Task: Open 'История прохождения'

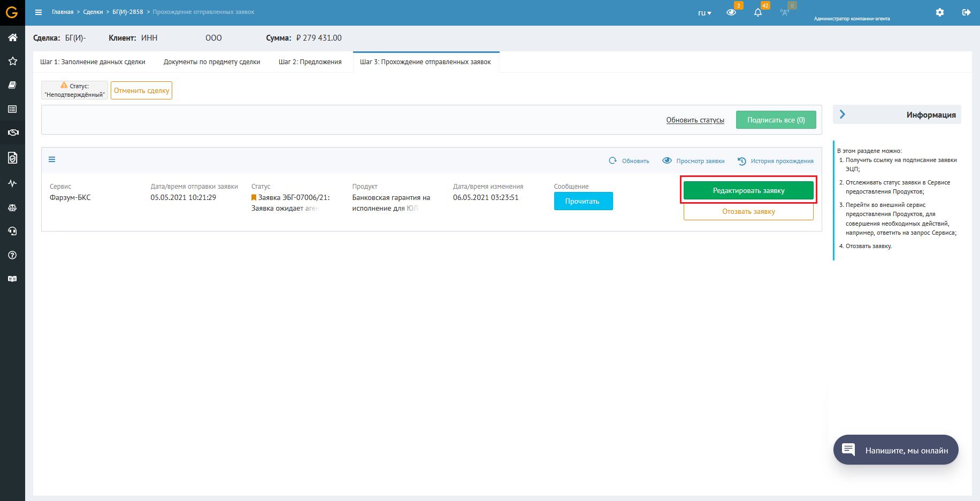Action: click(776, 161)
